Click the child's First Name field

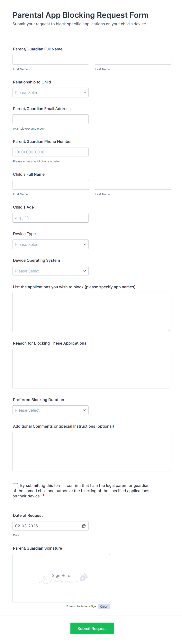coord(50,185)
